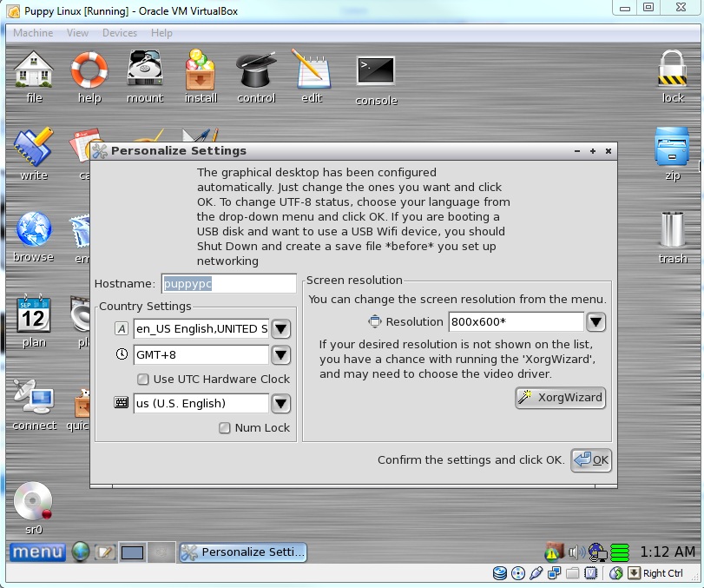
Task: Open the VirtualBox Machine menu
Action: click(x=33, y=33)
